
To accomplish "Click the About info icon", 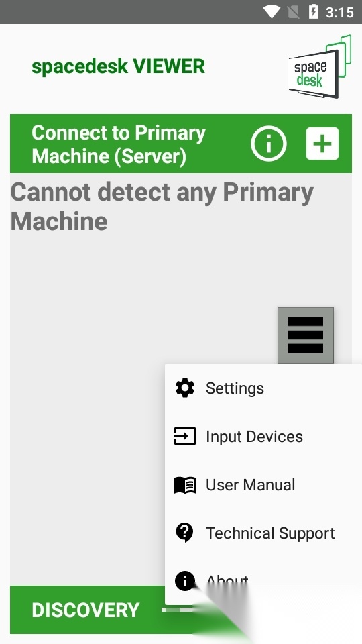I will pyautogui.click(x=185, y=581).
